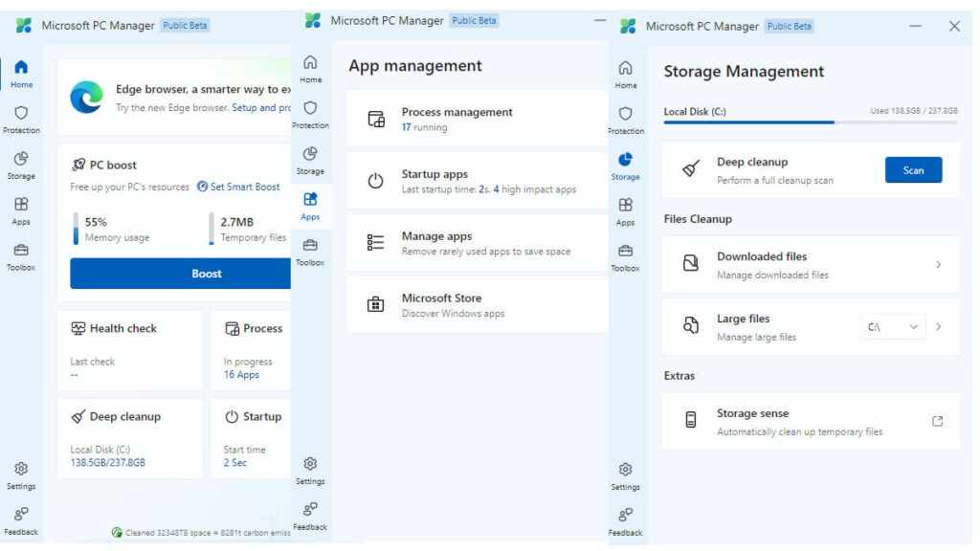Open Protection in left window sidebar
The width and height of the screenshot is (980, 551).
(21, 120)
